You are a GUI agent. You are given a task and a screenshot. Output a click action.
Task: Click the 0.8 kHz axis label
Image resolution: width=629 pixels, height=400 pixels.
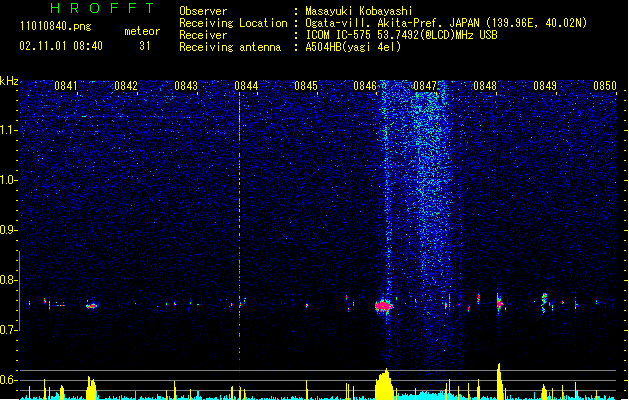(x=8, y=280)
